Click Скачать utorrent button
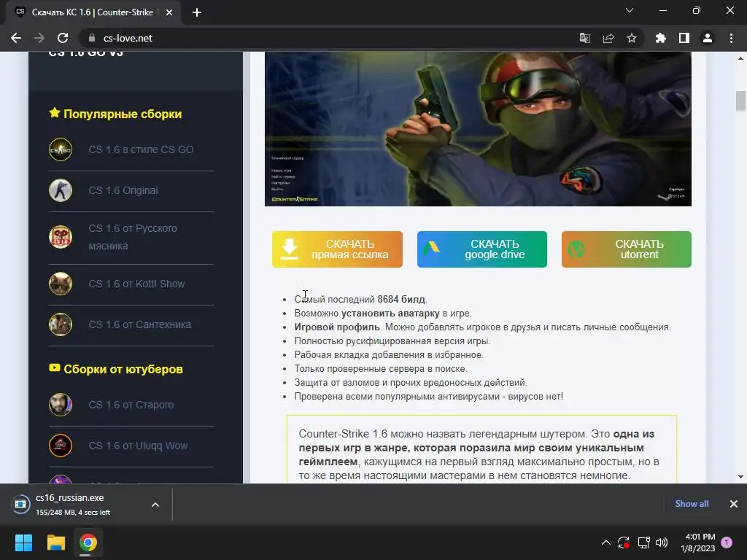This screenshot has height=560, width=747. 627,249
